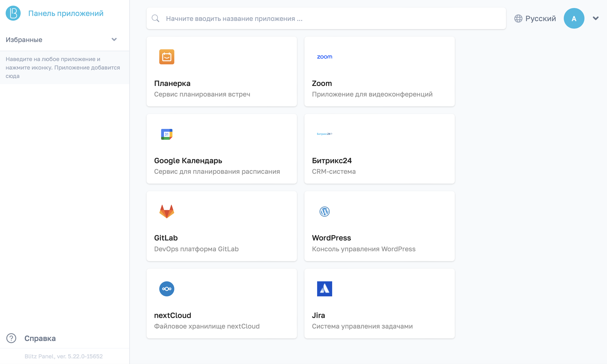This screenshot has height=364, width=607.
Task: Click the Zoom logo icon
Action: (x=324, y=57)
